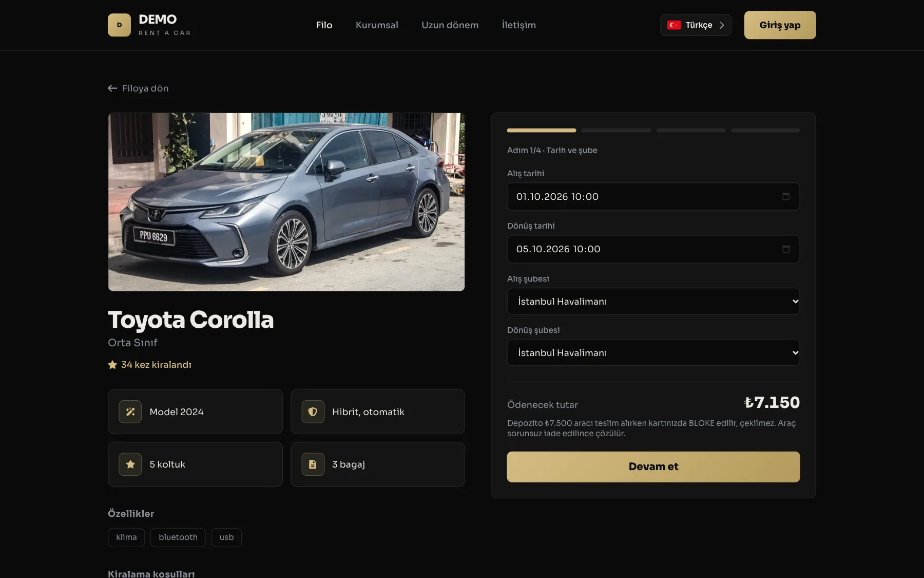Click the shield icon in Hibrit, otomatik card
Image resolution: width=924 pixels, height=578 pixels.
pos(313,412)
